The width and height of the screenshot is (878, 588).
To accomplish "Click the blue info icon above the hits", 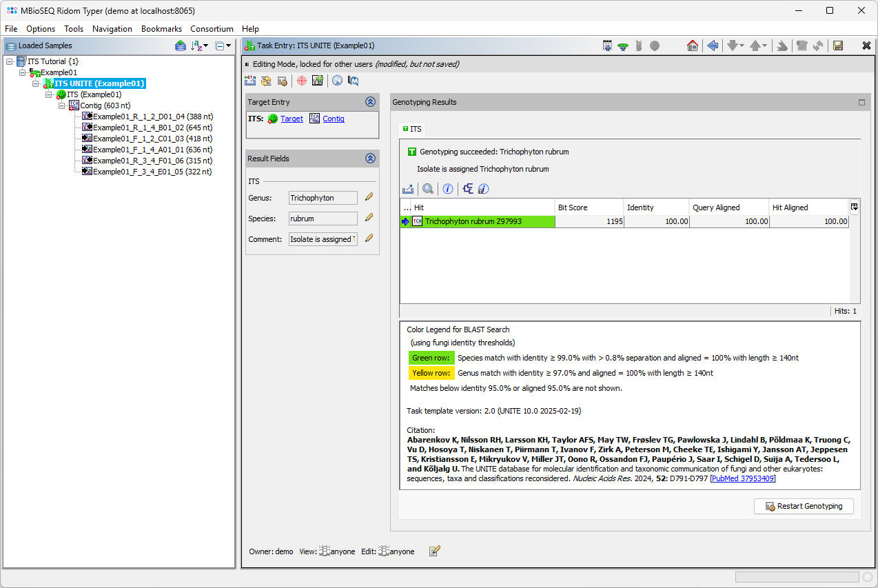I will (x=448, y=188).
